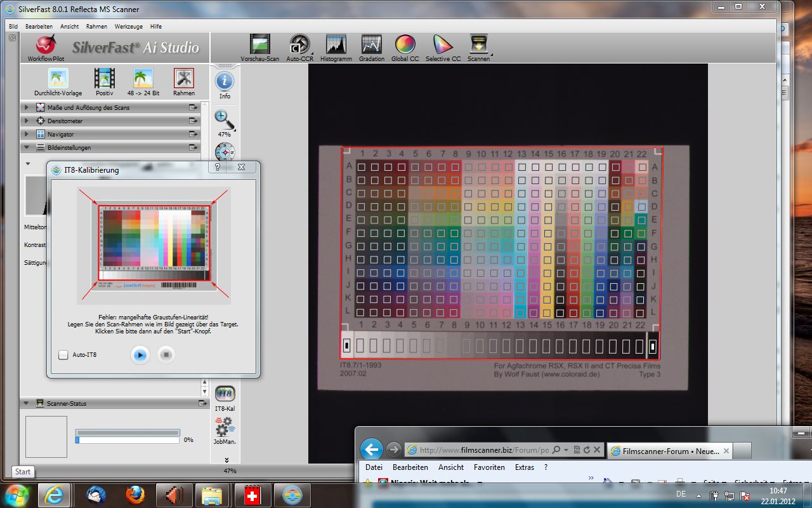Click the panel list scroll-down arrow

(x=205, y=392)
